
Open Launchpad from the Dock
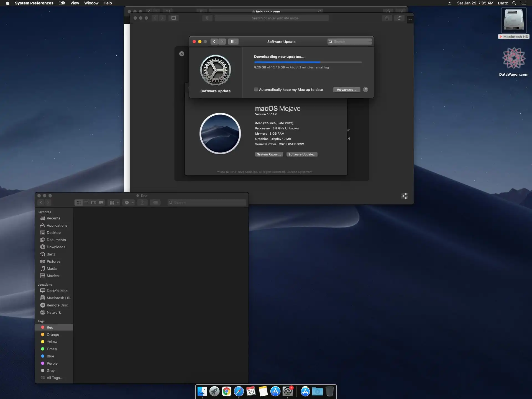214,391
